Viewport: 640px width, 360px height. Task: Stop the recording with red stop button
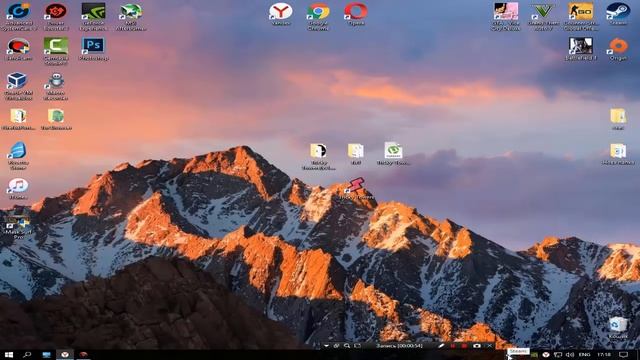(x=464, y=346)
